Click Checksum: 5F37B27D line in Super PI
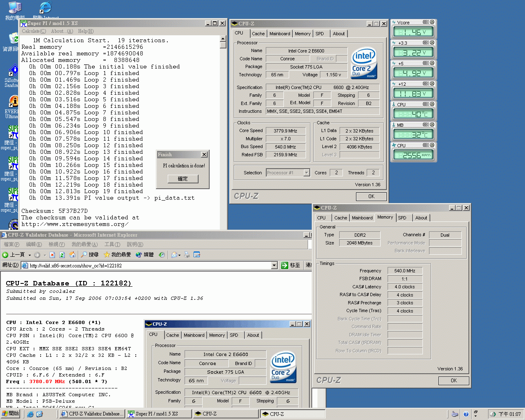Image resolution: width=525 pixels, height=420 pixels. tap(55, 211)
